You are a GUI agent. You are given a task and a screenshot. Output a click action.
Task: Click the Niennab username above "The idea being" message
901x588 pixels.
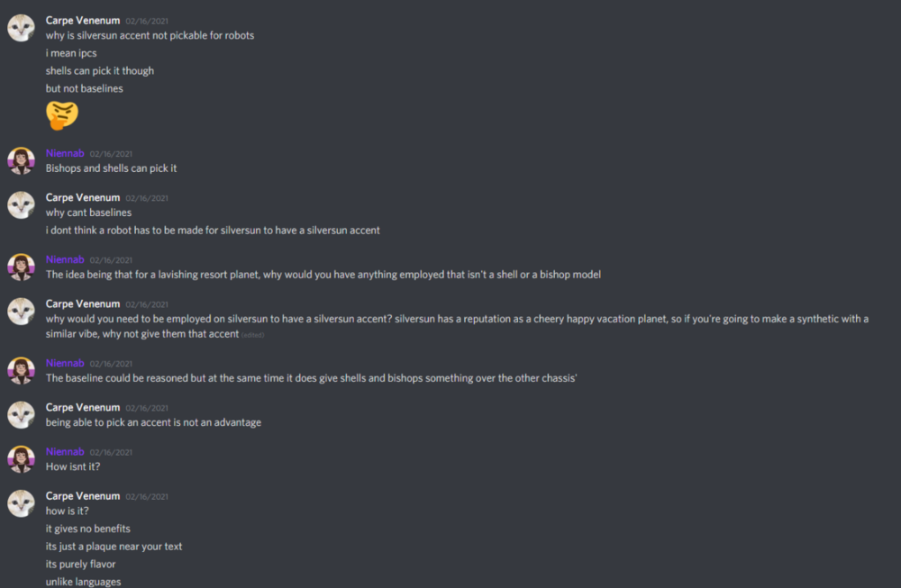point(65,259)
